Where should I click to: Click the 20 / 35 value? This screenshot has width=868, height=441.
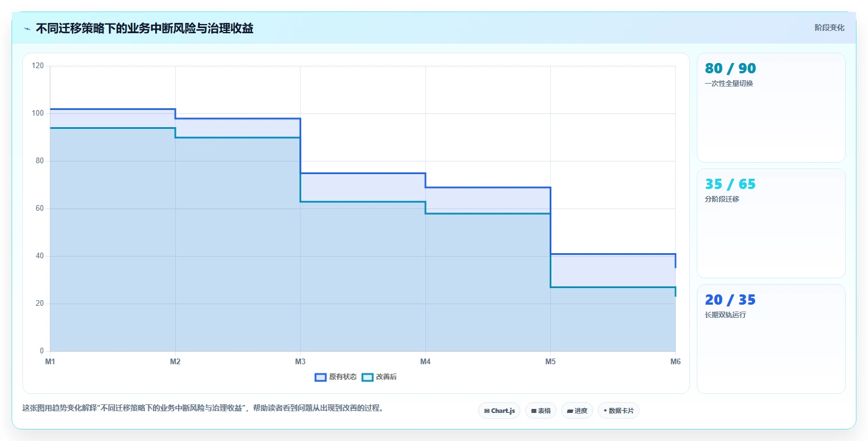click(x=730, y=300)
